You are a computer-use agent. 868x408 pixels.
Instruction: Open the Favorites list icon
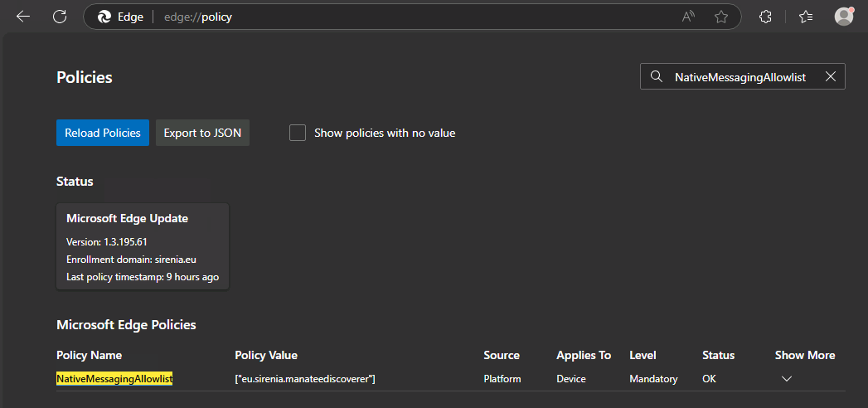coord(806,17)
